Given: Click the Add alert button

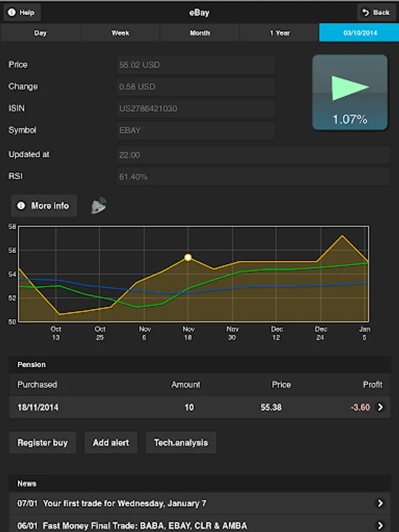Looking at the screenshot, I should point(111,442).
